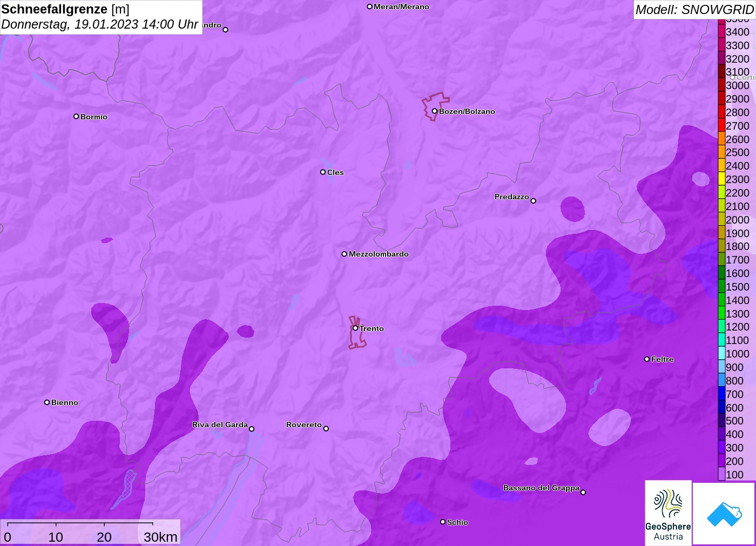The width and height of the screenshot is (756, 546).
Task: Click the Schneefallgrenze [m] title
Action: pos(65,9)
